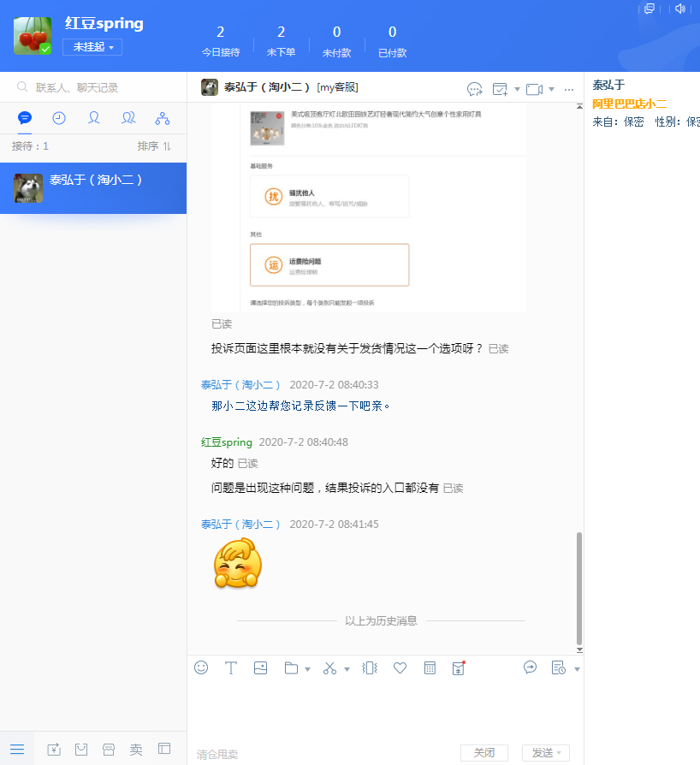The image size is (700, 765).
Task: Click the chat scrollbar thumb
Action: coord(579,589)
